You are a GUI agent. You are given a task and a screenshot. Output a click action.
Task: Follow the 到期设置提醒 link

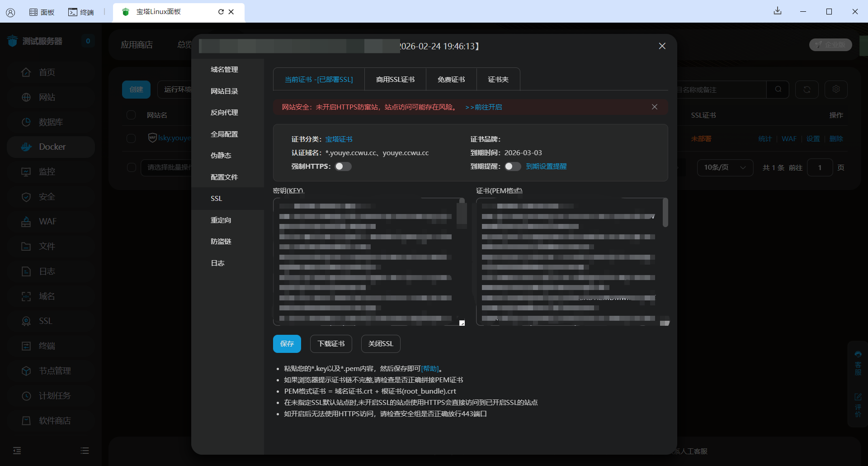pyautogui.click(x=546, y=166)
